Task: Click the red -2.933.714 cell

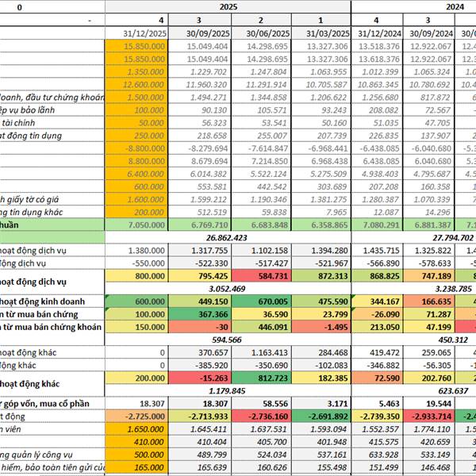Action: (428, 416)
